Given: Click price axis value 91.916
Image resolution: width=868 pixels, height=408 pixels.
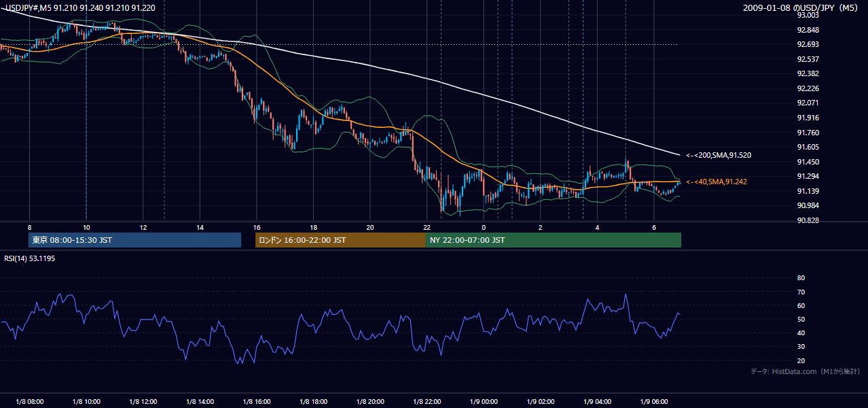Looking at the screenshot, I should coord(808,118).
